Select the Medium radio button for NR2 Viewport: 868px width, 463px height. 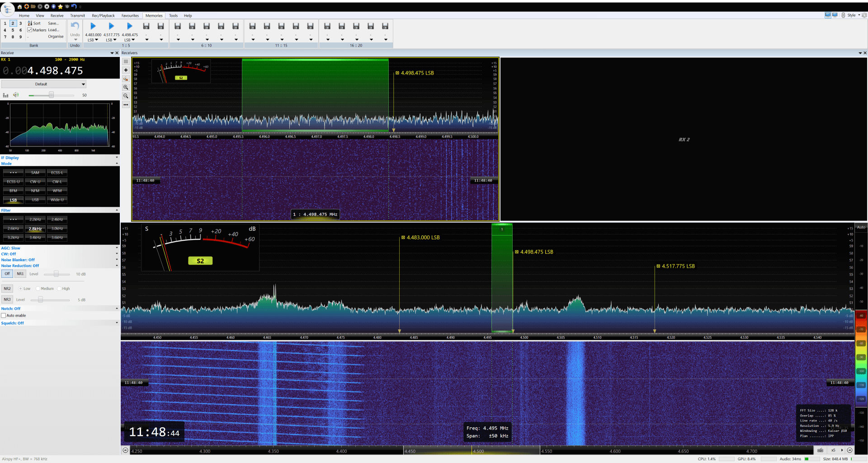(x=38, y=289)
